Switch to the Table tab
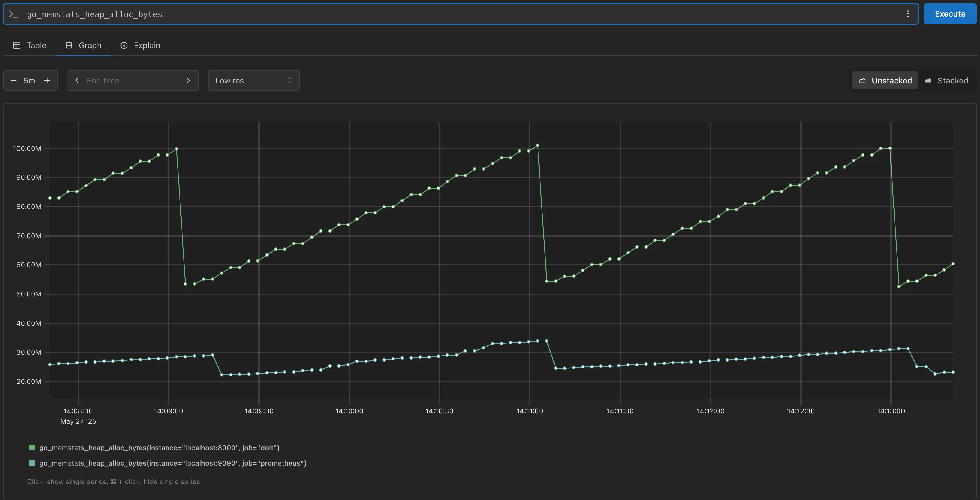Viewport: 980px width, 500px height. 36,45
